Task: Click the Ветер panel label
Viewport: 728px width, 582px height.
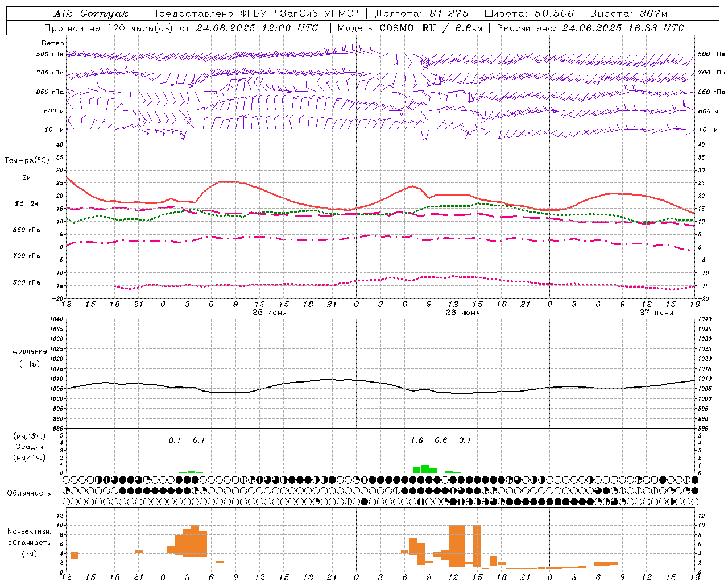Action: tap(53, 43)
